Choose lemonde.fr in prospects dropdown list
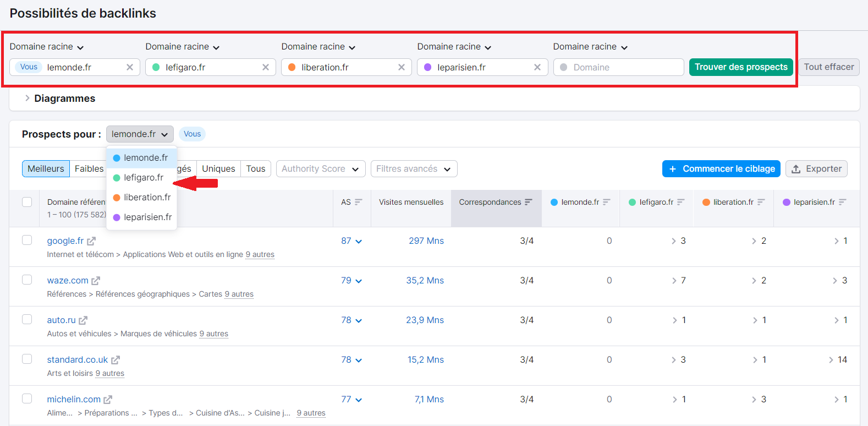 pyautogui.click(x=141, y=158)
